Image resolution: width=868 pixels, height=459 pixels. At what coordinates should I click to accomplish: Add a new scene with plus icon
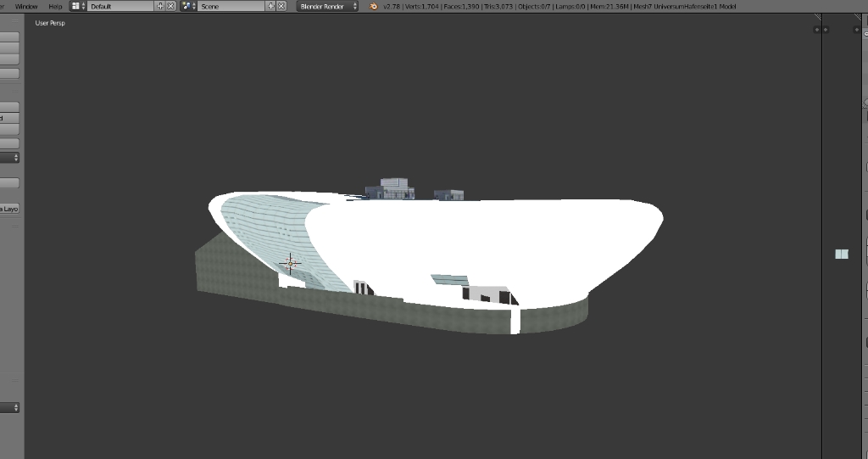271,6
